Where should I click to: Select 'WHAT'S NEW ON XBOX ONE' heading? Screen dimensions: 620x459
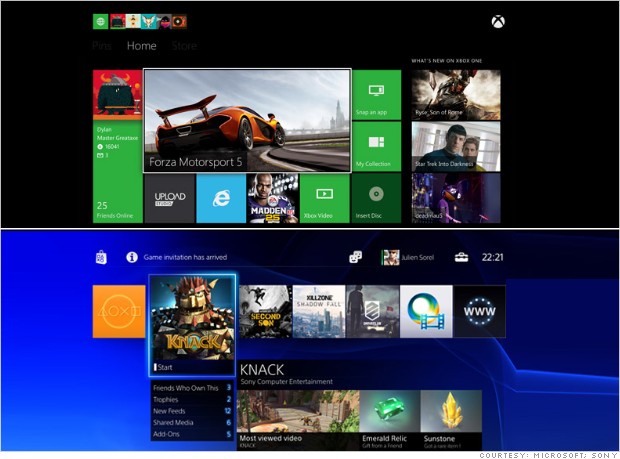coord(447,60)
